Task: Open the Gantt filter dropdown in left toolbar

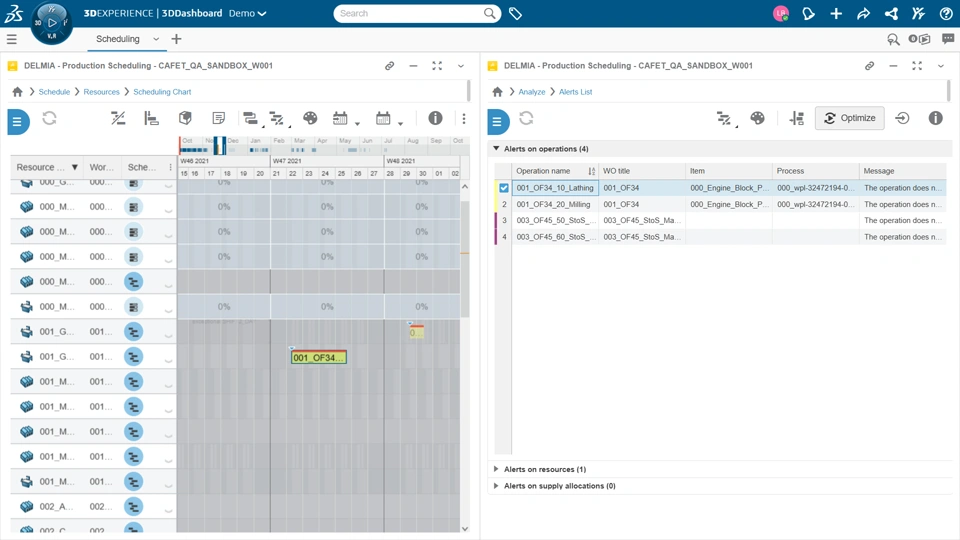Action: tap(279, 119)
